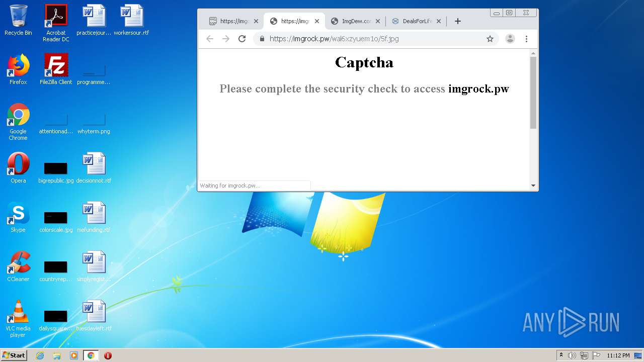Launch Skype desktop shortcut
The image size is (644, 362).
[x=18, y=217]
